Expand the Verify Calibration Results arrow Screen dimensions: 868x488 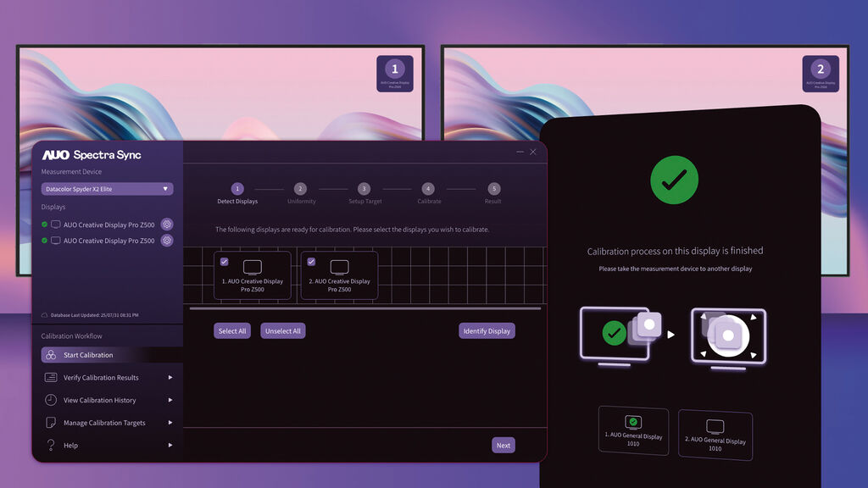pyautogui.click(x=170, y=378)
